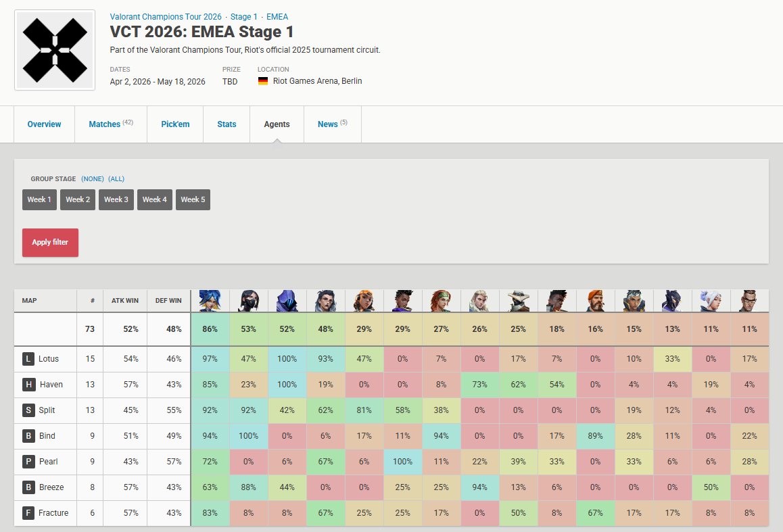Click the Pearl map name
Screen dimensions: 783x532
tap(49, 462)
